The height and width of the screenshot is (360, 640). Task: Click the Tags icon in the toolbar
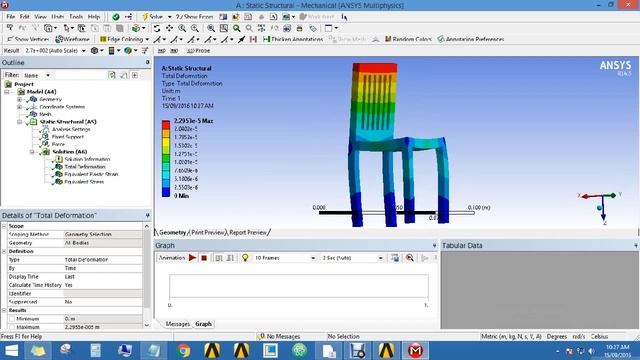tap(313, 28)
